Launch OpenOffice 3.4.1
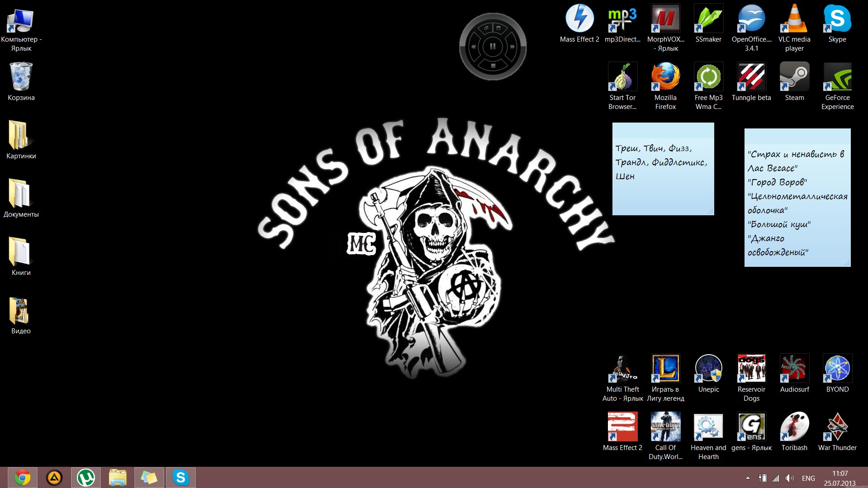Viewport: 868px width, 488px height. [x=751, y=19]
